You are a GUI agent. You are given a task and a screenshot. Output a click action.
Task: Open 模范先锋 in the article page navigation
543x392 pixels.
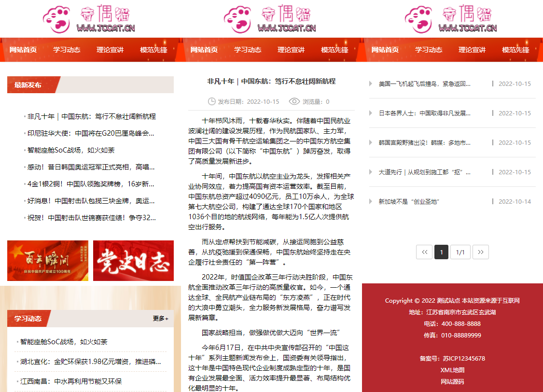(x=334, y=50)
